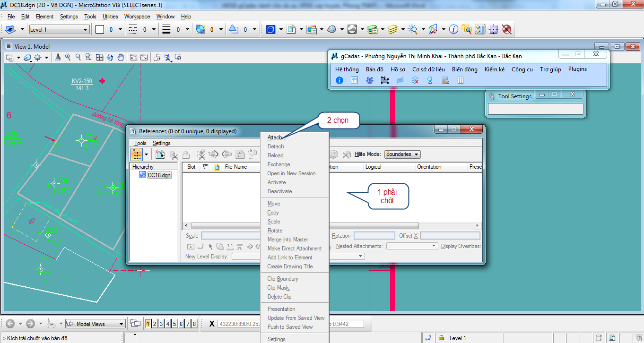The width and height of the screenshot is (644, 343).
Task: Click the Fit View icon
Action: pyautogui.click(x=99, y=58)
